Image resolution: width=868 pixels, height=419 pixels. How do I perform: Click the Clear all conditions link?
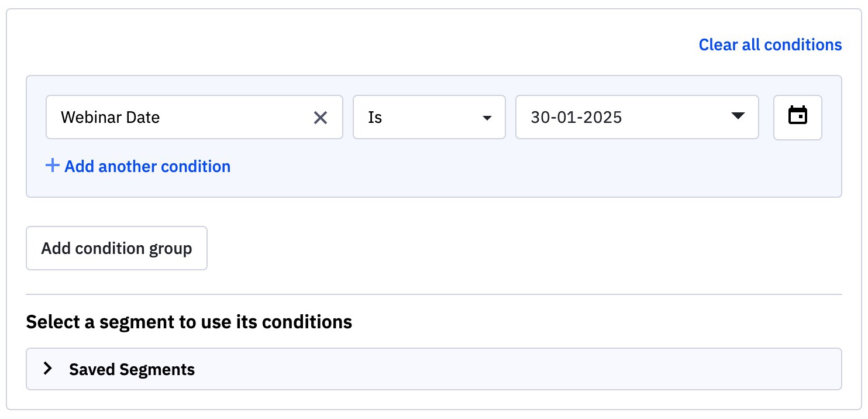pyautogui.click(x=770, y=45)
